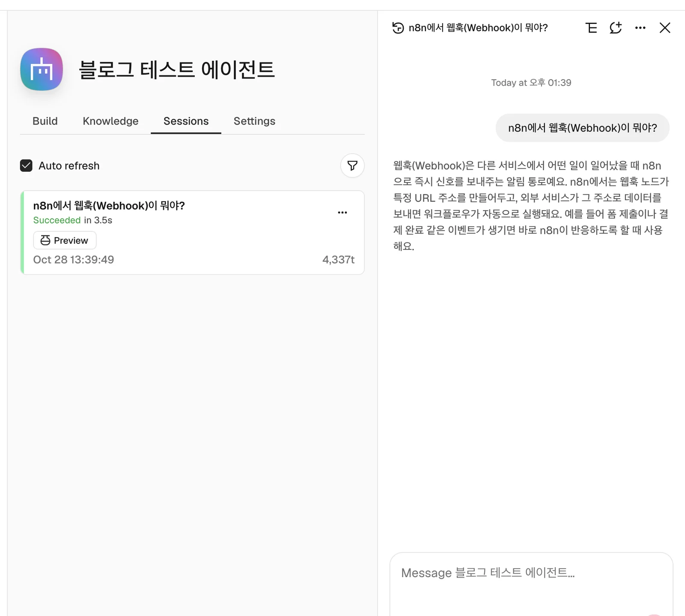Screen dimensions: 685x616
Task: Open the chat panel three-dot options menu
Action: coord(640,28)
